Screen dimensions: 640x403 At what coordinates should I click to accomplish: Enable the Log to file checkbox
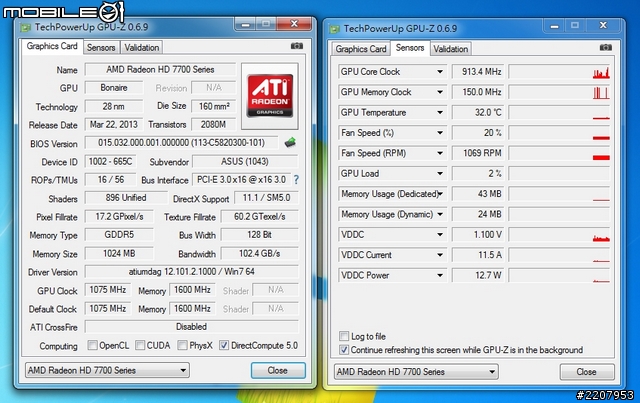click(x=344, y=336)
